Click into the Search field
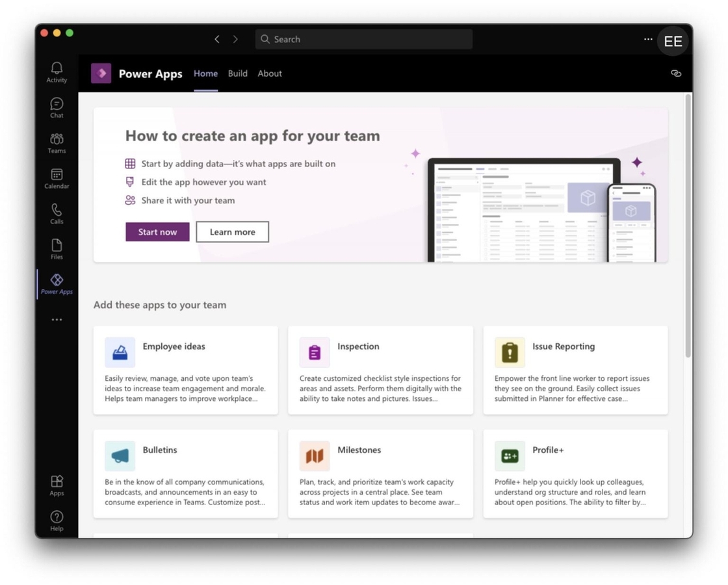The width and height of the screenshot is (728, 585). (363, 39)
